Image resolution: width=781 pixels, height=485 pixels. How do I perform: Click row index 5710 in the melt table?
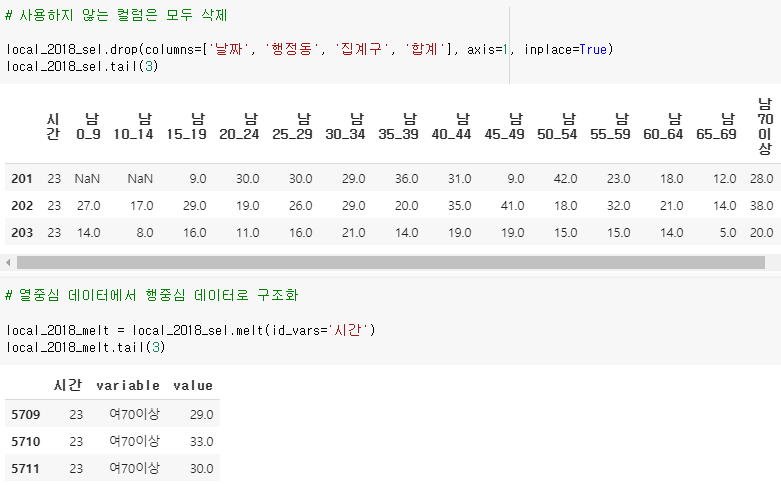(25, 442)
